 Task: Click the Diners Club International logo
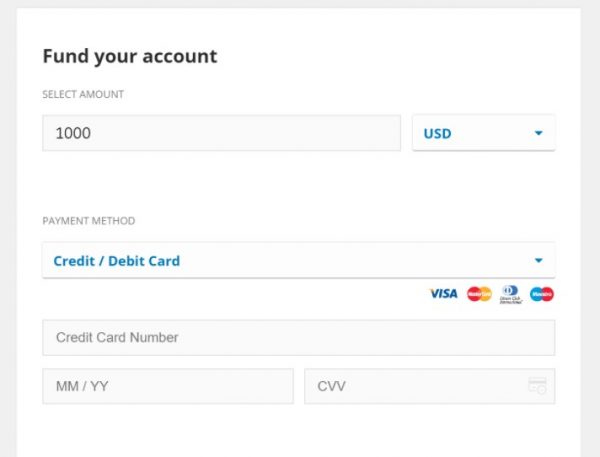point(510,294)
